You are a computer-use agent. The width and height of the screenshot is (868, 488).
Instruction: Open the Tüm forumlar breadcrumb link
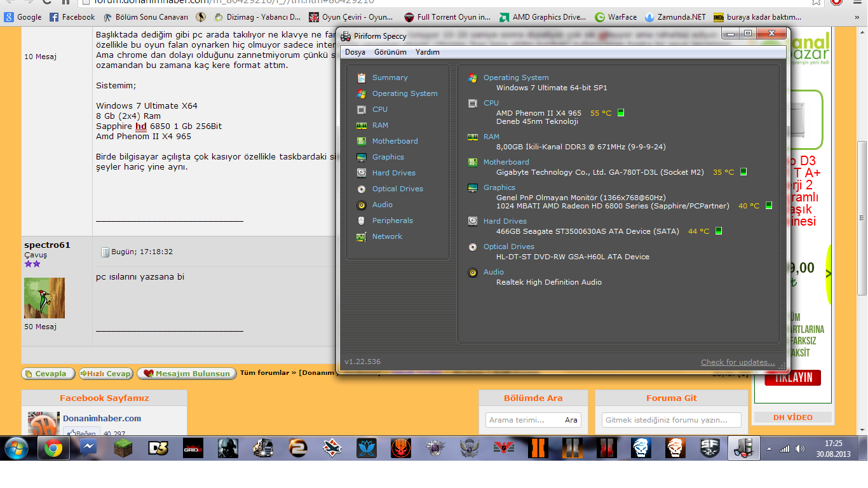click(x=264, y=373)
